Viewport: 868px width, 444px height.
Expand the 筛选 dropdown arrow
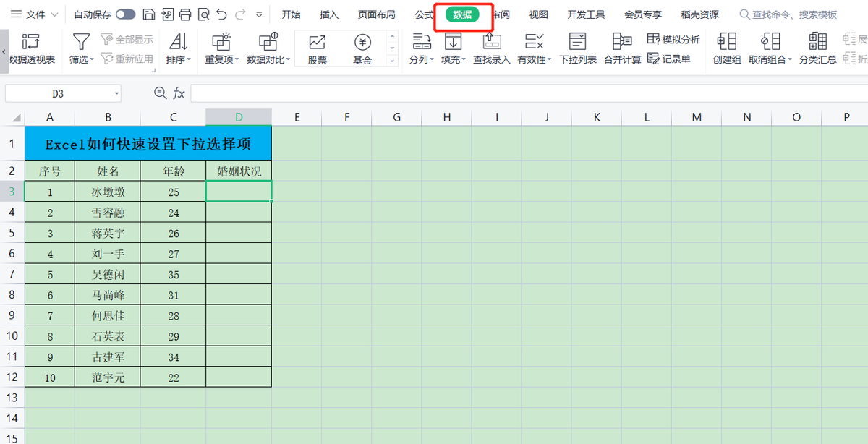(92, 60)
